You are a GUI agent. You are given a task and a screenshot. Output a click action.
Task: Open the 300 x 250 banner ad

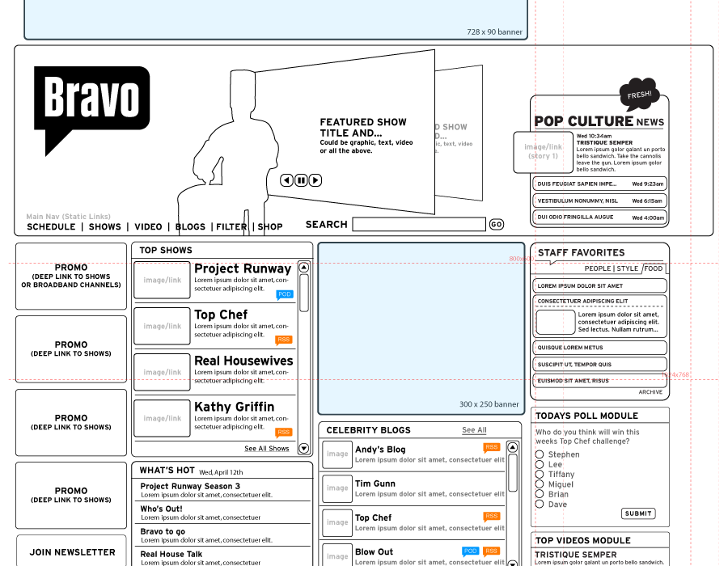[x=421, y=328]
